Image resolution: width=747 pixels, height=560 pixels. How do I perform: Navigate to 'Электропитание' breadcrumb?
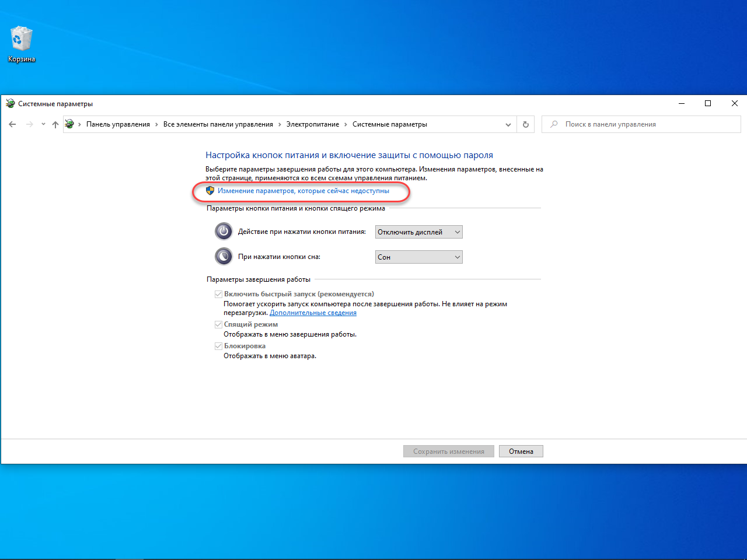(313, 124)
